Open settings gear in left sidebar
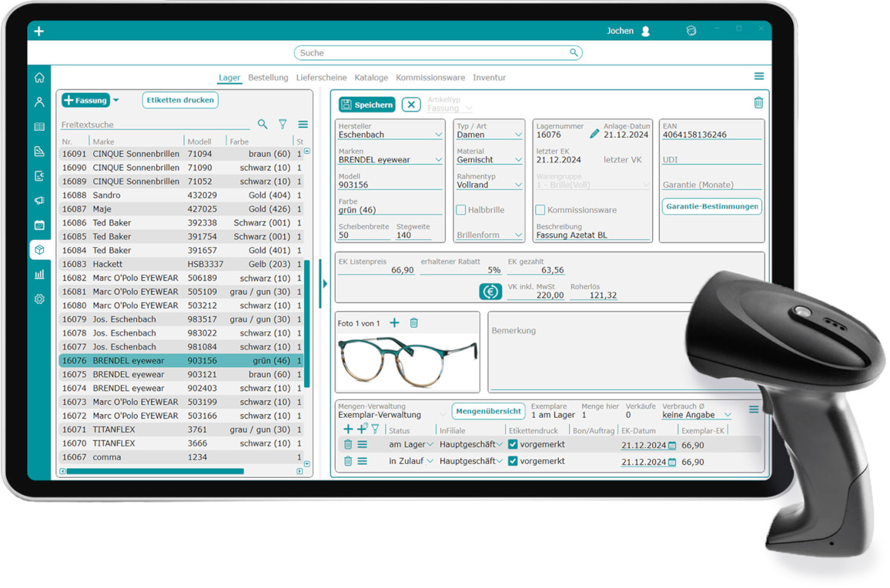Screen dimensions: 890x588 (x=39, y=299)
